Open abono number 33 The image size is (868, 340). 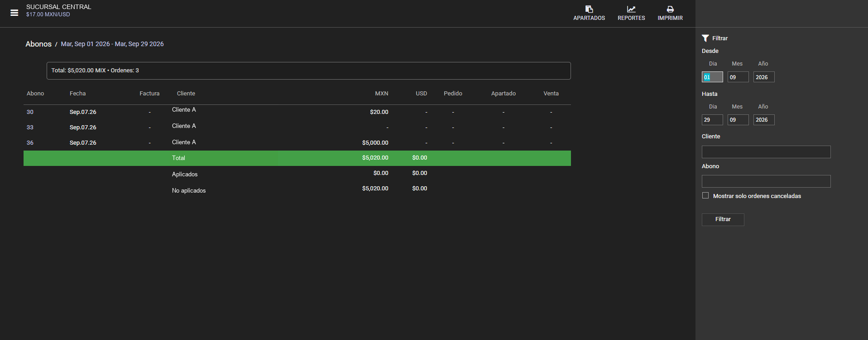tap(30, 127)
